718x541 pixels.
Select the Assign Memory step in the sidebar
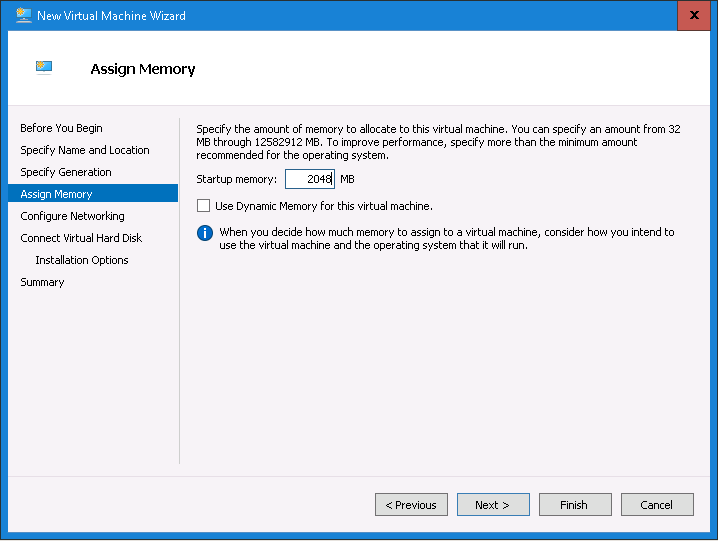click(56, 194)
